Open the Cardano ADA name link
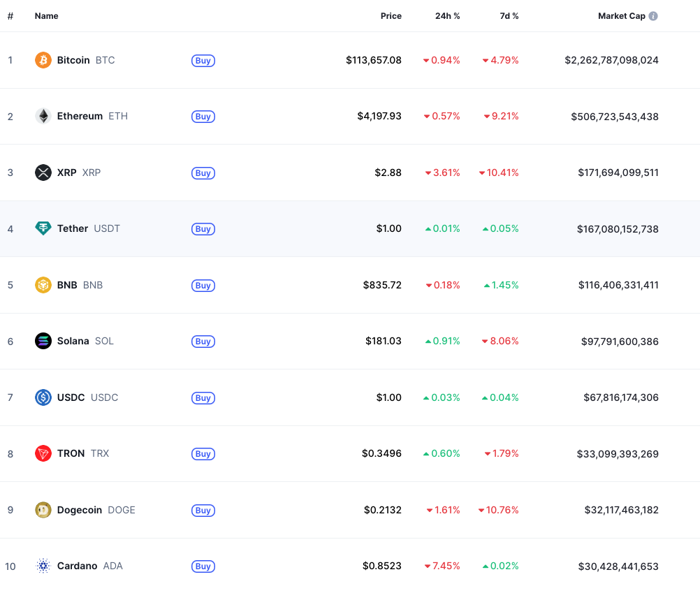Viewport: 700px width, 593px height. point(89,566)
